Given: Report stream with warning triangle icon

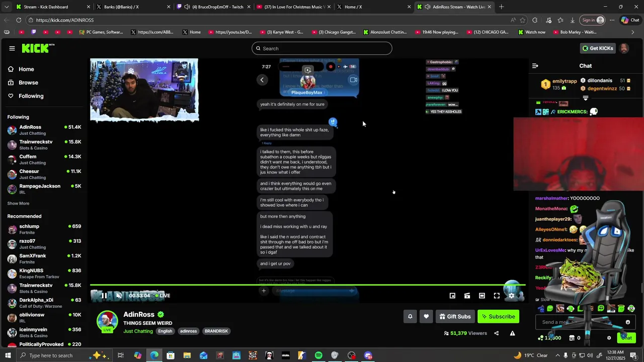Looking at the screenshot, I should pyautogui.click(x=512, y=333).
